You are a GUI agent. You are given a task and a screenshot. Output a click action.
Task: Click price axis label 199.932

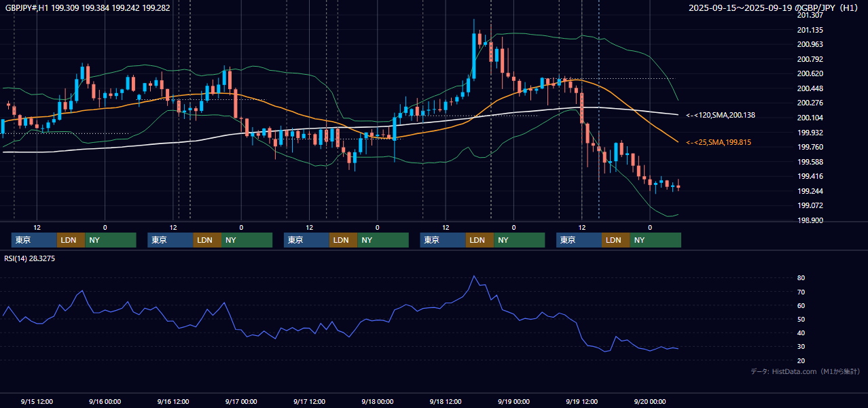click(x=810, y=133)
